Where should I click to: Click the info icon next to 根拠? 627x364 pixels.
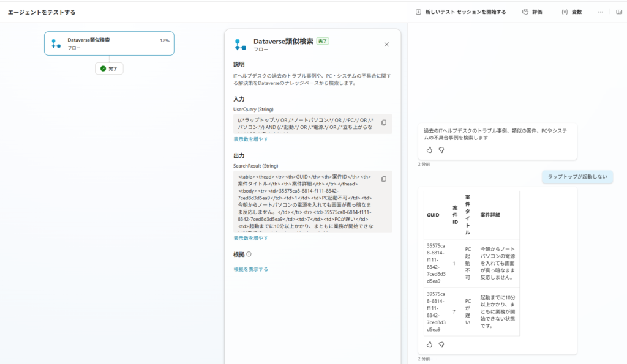[249, 254]
